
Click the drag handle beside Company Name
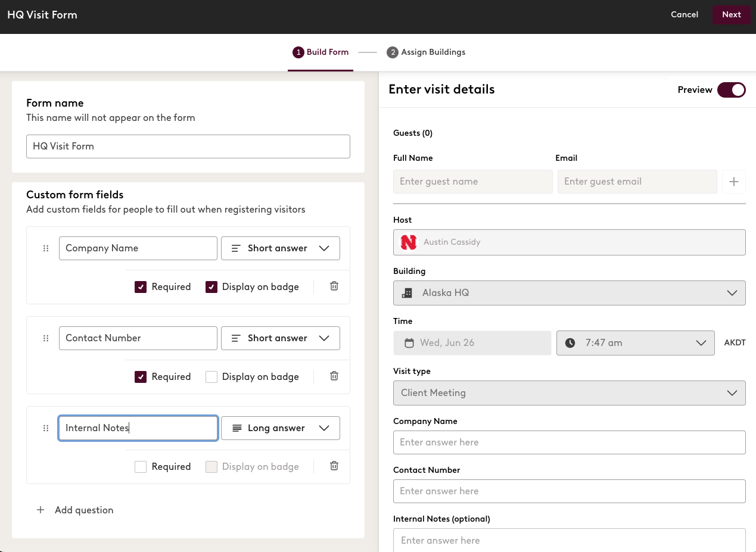tap(46, 248)
